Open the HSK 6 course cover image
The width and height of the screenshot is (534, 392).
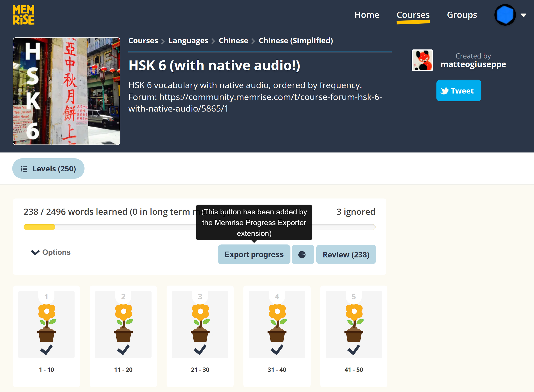(x=67, y=91)
